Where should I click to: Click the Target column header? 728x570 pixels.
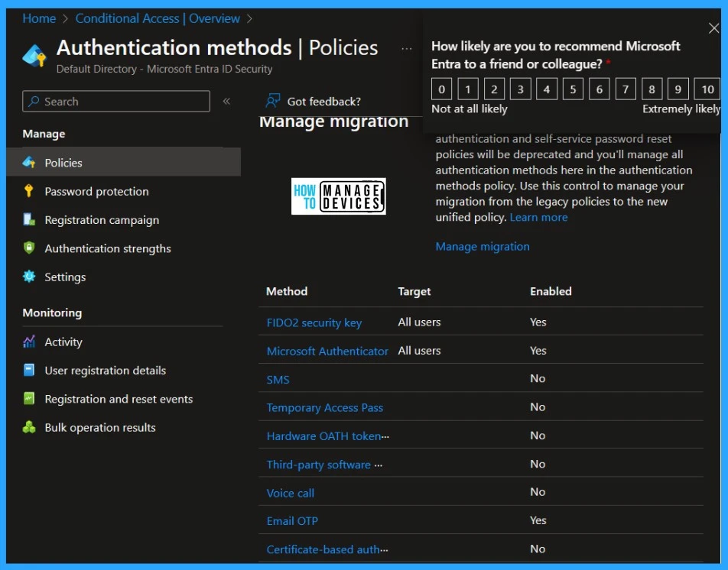(414, 291)
